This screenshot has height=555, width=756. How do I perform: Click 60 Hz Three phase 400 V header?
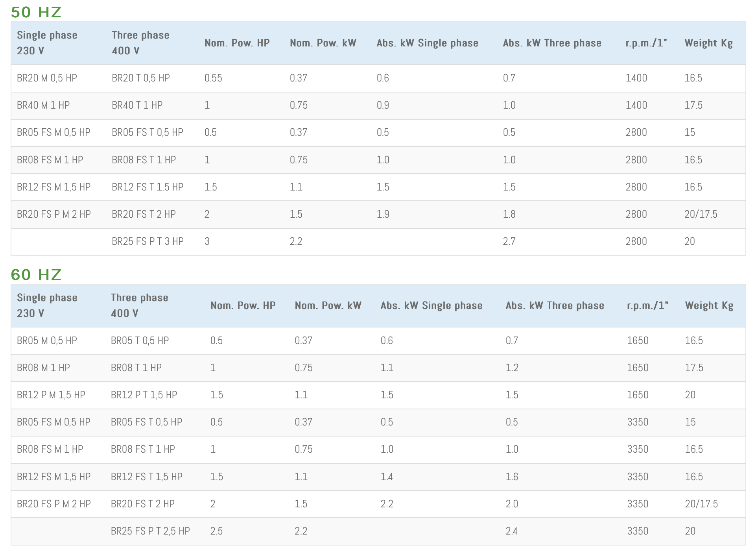tap(139, 305)
